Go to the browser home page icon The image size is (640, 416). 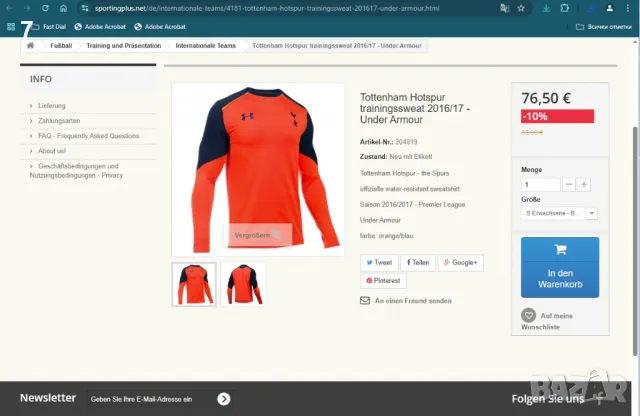coord(63,8)
